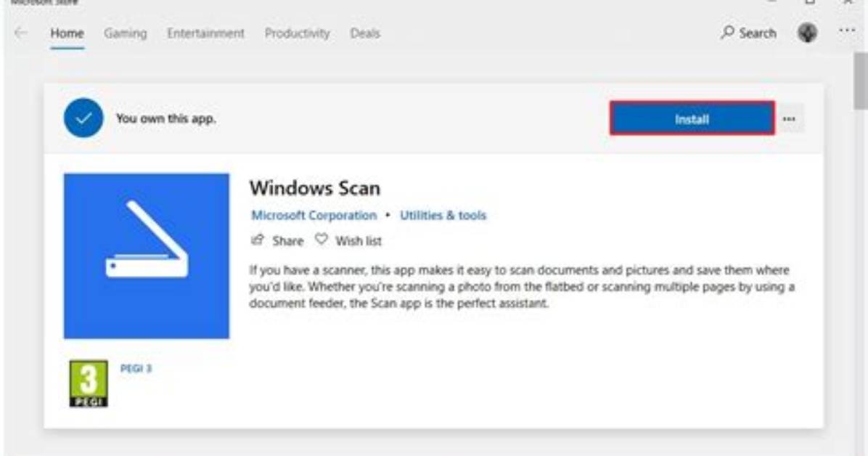The height and width of the screenshot is (456, 868).
Task: Open the top-right See more menu
Action: pyautogui.click(x=847, y=31)
